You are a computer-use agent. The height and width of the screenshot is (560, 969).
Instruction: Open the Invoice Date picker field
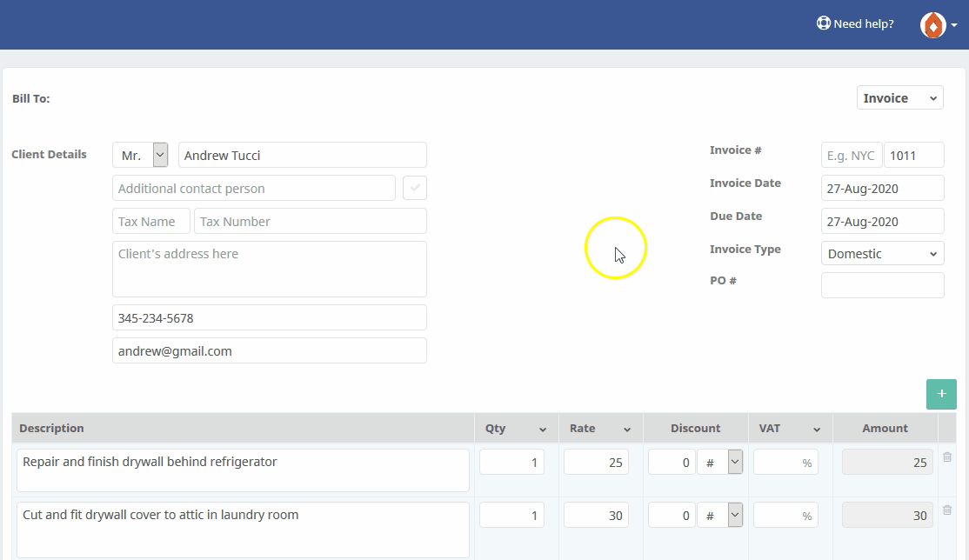pyautogui.click(x=883, y=188)
